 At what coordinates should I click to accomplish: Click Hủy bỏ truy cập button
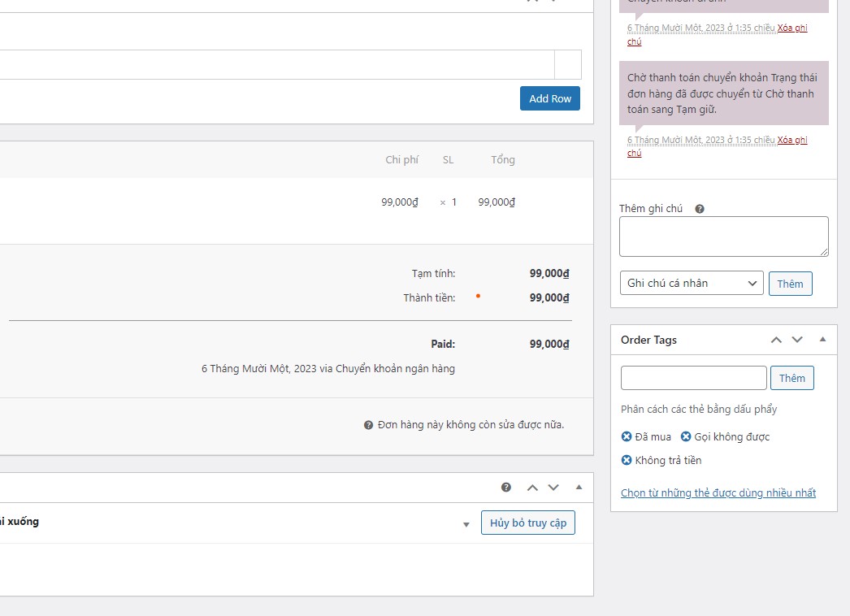(x=528, y=523)
